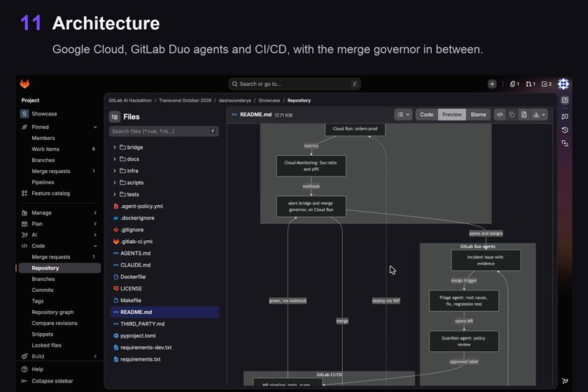588x392 pixels.
Task: Click the file tree icon next to Files
Action: 115,117
